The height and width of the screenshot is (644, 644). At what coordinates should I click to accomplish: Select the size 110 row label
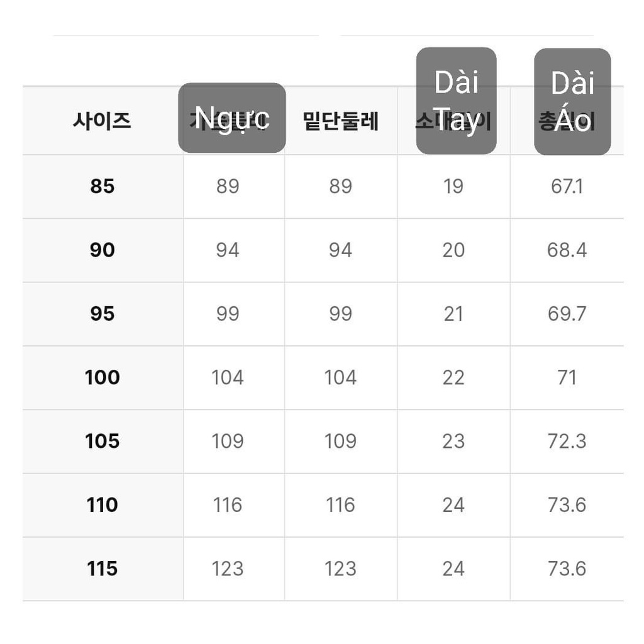103,505
